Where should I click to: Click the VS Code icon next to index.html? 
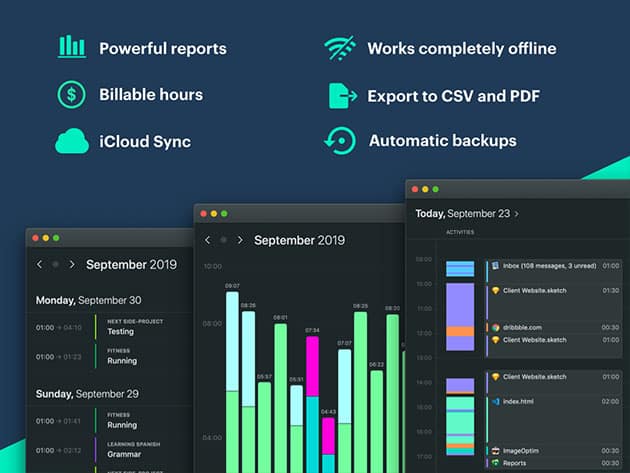pyautogui.click(x=494, y=400)
